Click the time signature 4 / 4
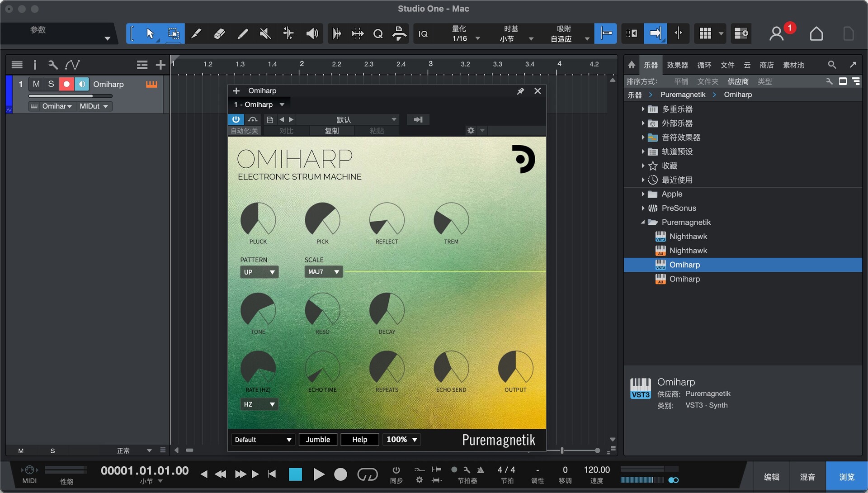This screenshot has height=493, width=868. [506, 470]
